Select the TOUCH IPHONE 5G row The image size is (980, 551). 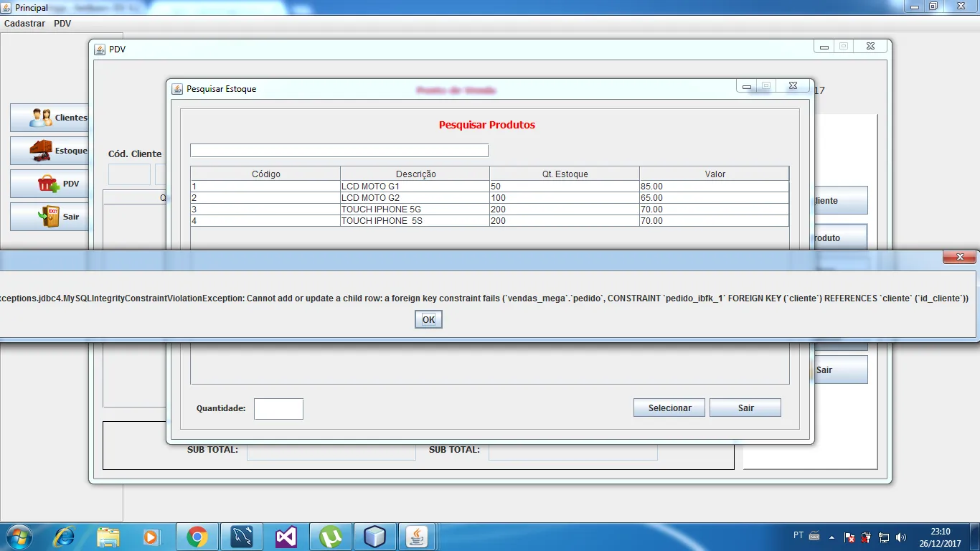click(415, 209)
